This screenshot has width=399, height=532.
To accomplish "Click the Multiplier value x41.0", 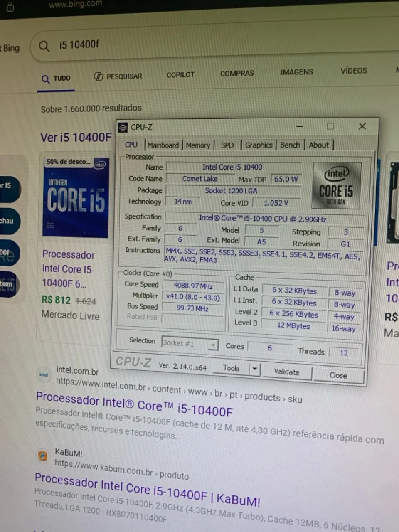I will pos(193,297).
